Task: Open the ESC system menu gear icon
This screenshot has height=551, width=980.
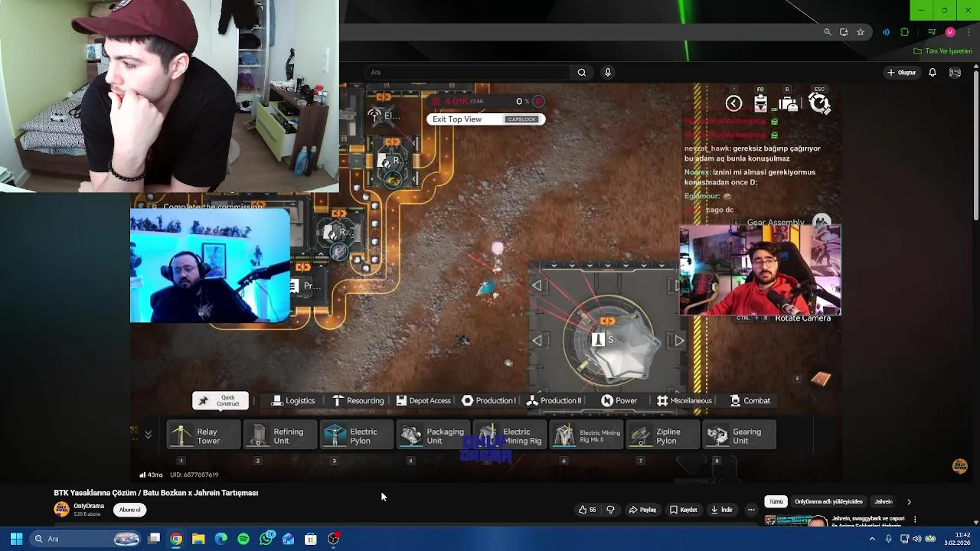Action: coord(819,103)
